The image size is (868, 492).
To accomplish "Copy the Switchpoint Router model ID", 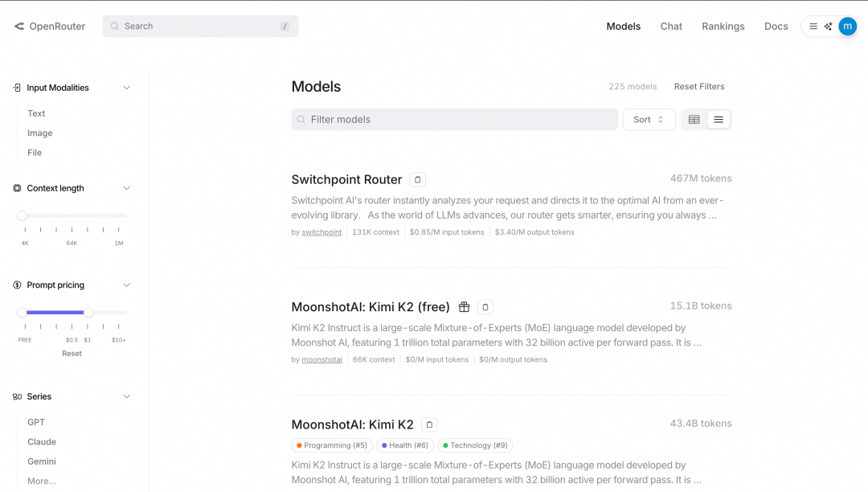I will 418,179.
